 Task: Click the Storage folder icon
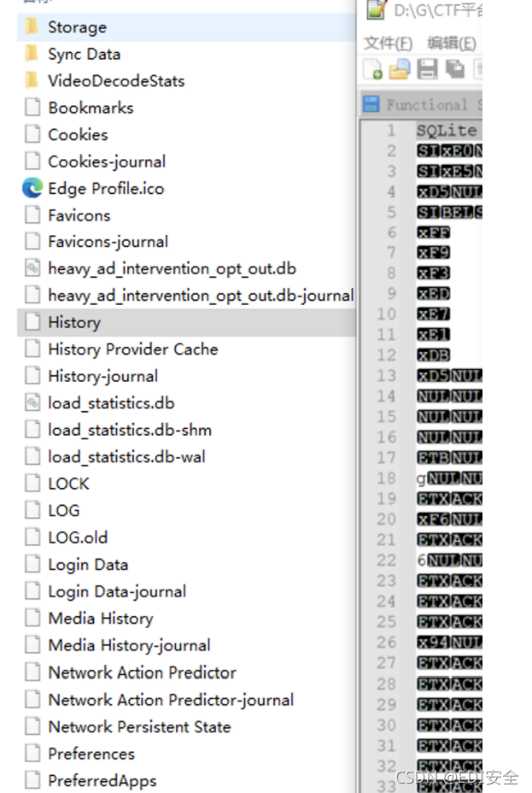coord(32,26)
